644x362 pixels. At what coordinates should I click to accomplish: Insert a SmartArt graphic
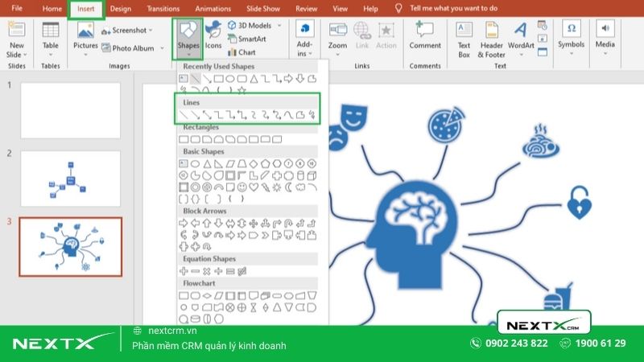coord(247,39)
